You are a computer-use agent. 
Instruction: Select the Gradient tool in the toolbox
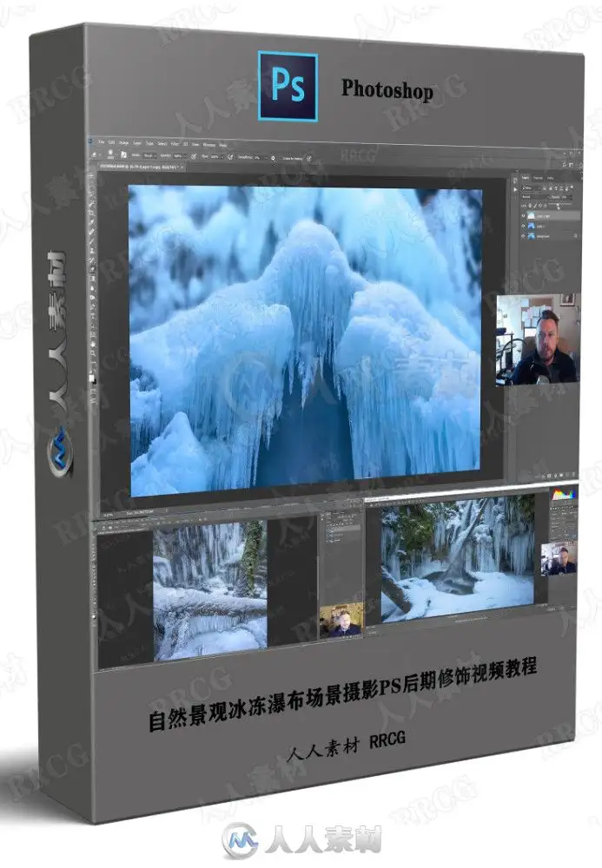tap(92, 279)
